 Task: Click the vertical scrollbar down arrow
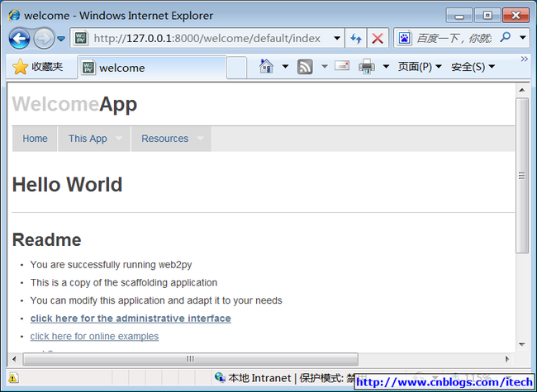522,344
